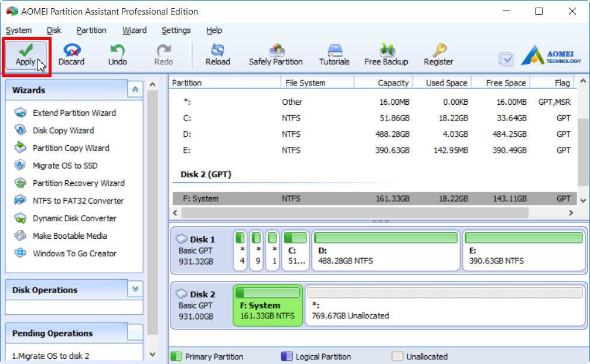
Task: Undo the last operation
Action: tap(117, 55)
